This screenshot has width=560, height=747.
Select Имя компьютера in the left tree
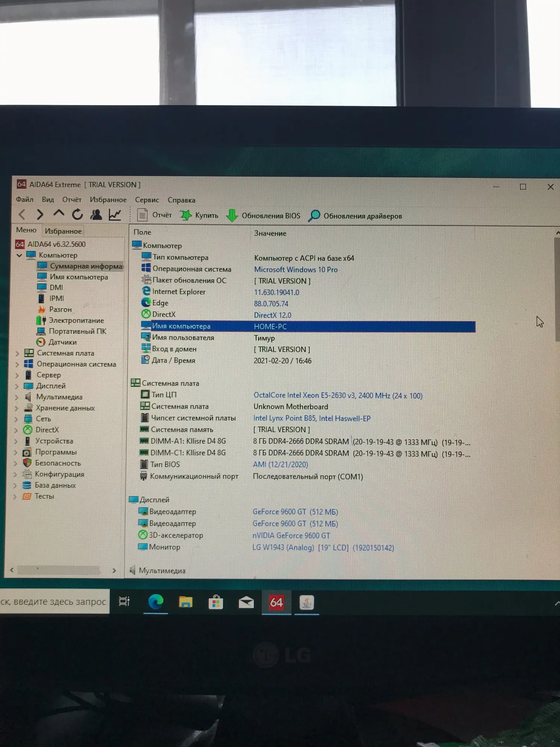(73, 277)
